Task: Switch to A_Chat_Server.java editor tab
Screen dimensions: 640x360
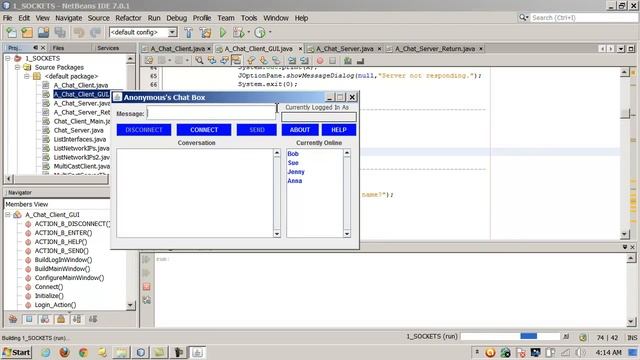Action: [x=345, y=49]
